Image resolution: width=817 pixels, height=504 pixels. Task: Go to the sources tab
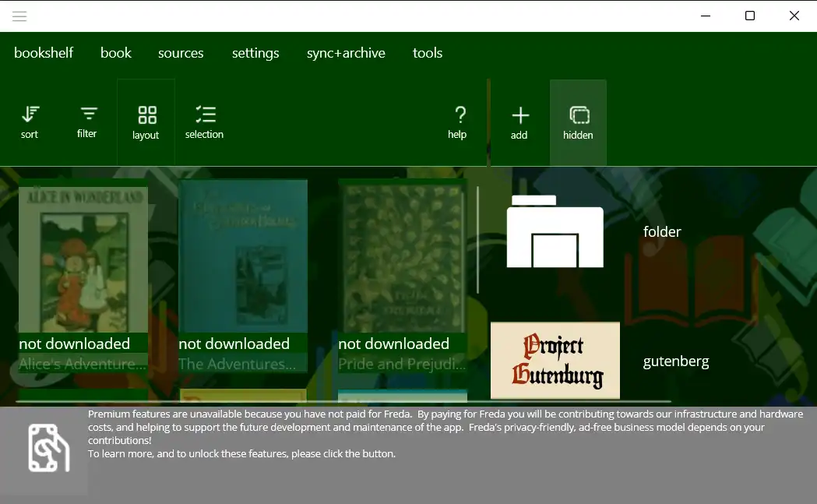point(181,53)
